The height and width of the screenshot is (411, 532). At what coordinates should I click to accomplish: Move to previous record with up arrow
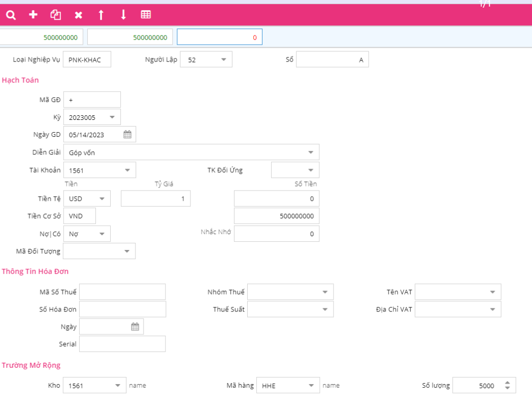point(101,15)
